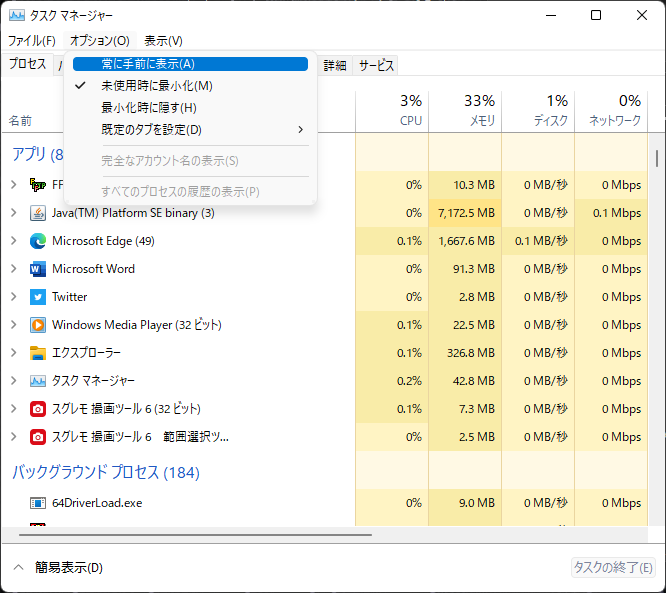This screenshot has width=666, height=593.
Task: Open the 表示(V) menu
Action: (x=164, y=41)
